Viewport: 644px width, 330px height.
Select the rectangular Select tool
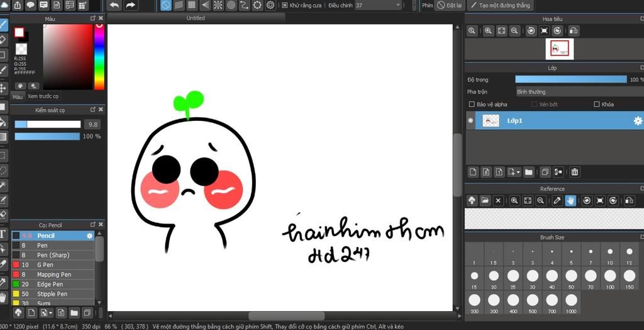point(3,156)
